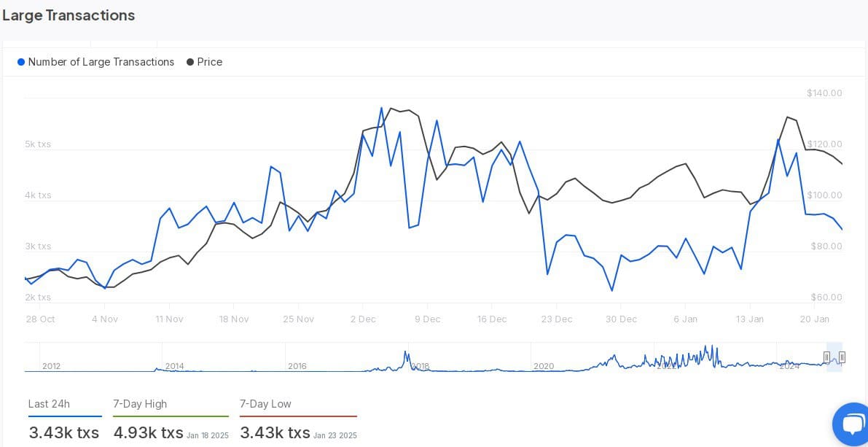This screenshot has width=868, height=447.
Task: Grab the right navigator range handle
Action: 842,357
